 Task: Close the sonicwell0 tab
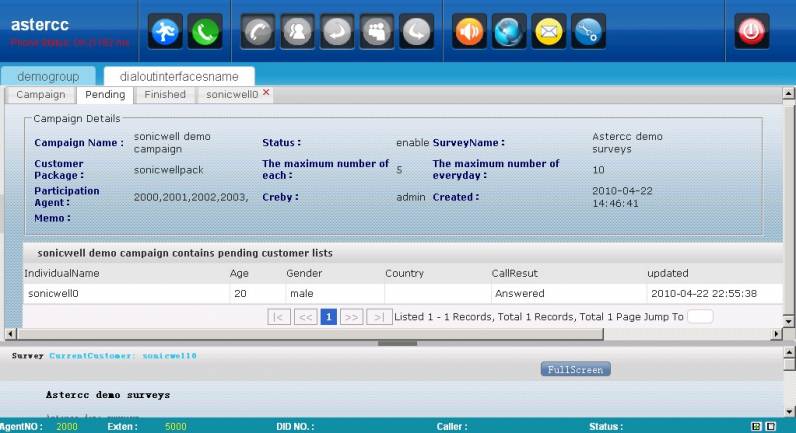[x=266, y=93]
